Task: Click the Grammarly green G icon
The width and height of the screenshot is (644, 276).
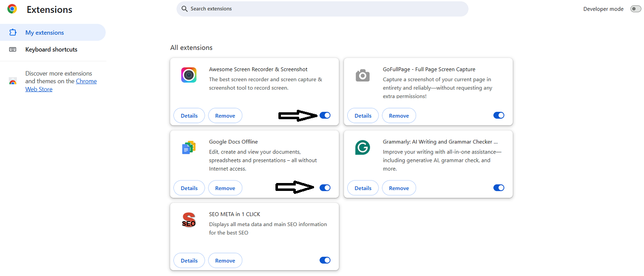Action: (x=363, y=147)
